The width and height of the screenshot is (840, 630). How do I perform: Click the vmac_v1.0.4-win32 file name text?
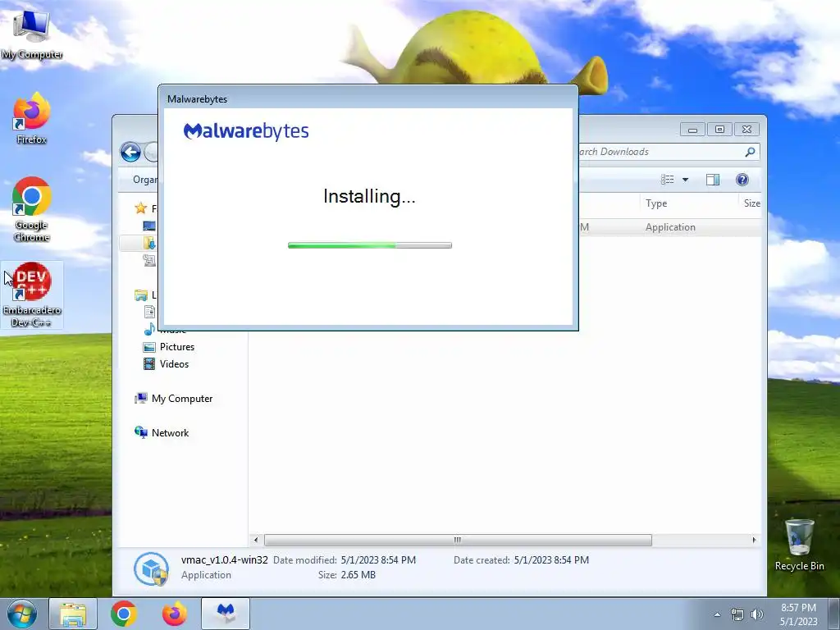225,559
